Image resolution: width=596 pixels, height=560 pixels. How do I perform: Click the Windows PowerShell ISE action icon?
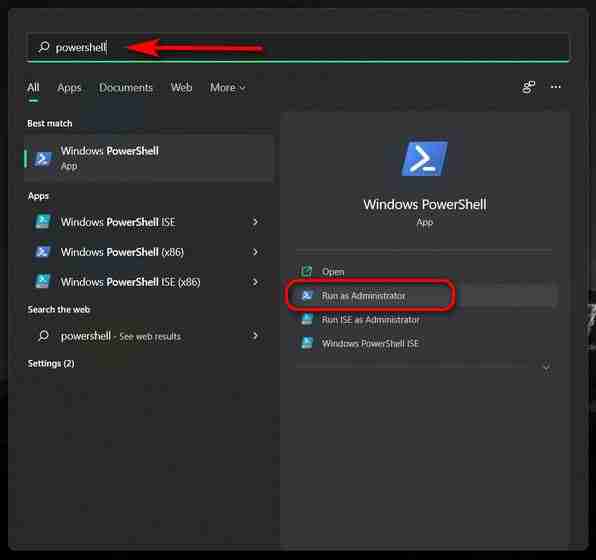(x=306, y=343)
